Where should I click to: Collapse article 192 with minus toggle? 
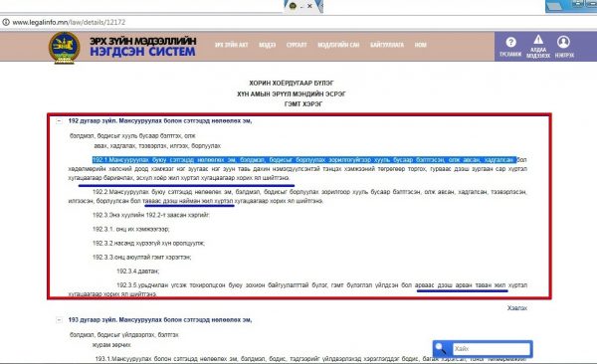click(x=59, y=121)
